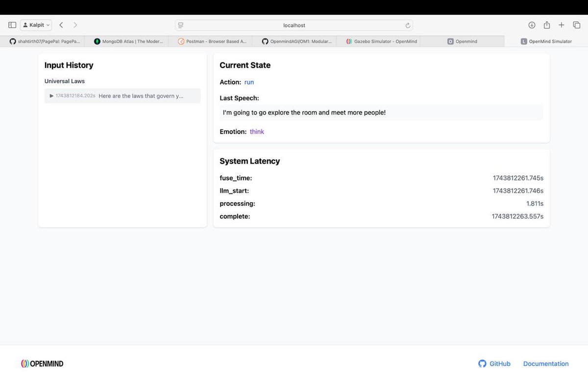Click the localhost address bar
This screenshot has height=382, width=588.
tap(294, 25)
